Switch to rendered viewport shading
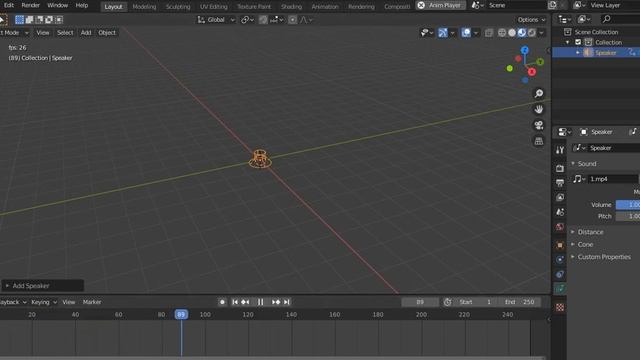This screenshot has height=360, width=640. [531, 33]
